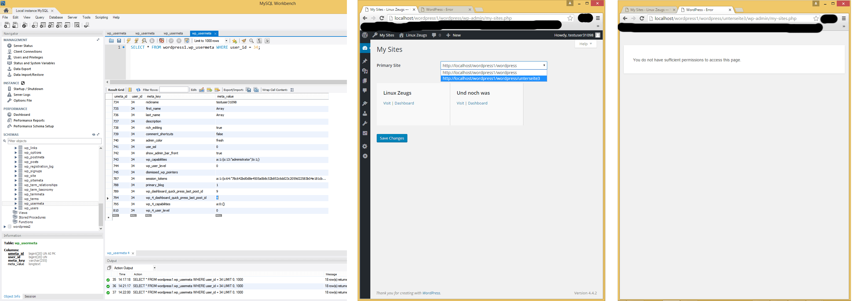Click the Stop query execution icon
Image resolution: width=868 pixels, height=301 pixels.
(x=152, y=41)
